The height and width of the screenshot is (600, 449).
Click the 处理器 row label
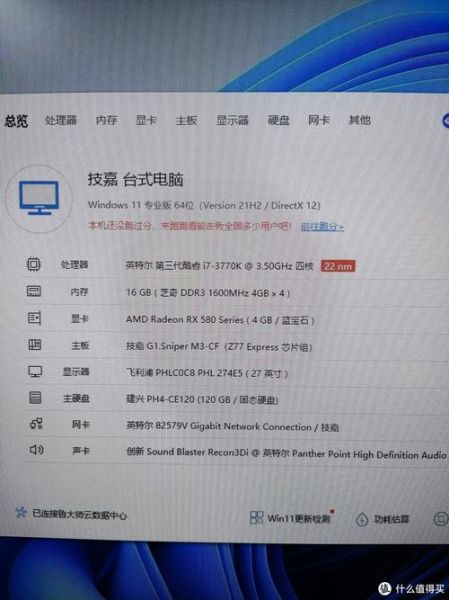[75, 265]
